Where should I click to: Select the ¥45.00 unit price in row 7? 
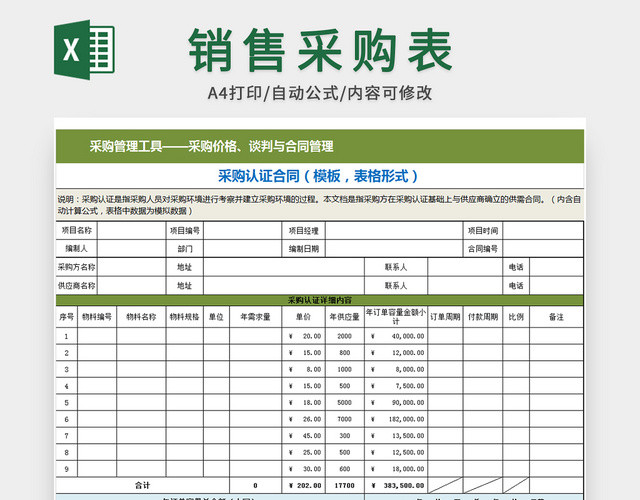click(303, 436)
